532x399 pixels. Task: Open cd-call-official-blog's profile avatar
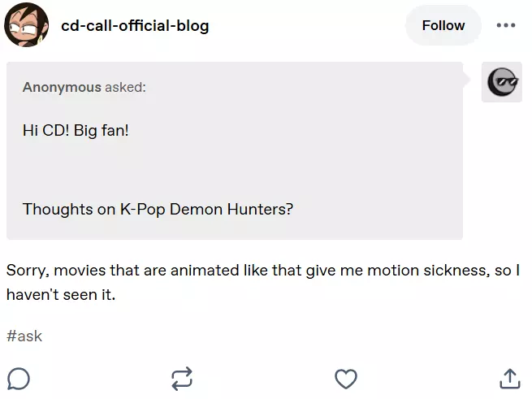pos(26,25)
